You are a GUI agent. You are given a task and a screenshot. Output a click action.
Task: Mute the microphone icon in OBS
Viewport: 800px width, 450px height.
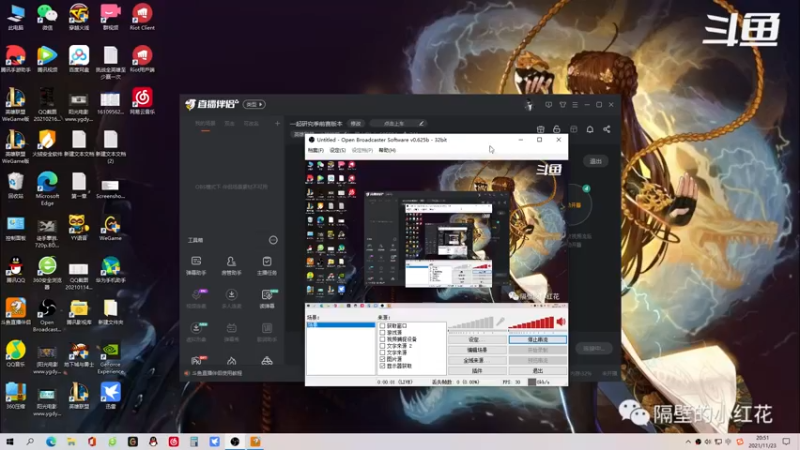click(x=502, y=322)
